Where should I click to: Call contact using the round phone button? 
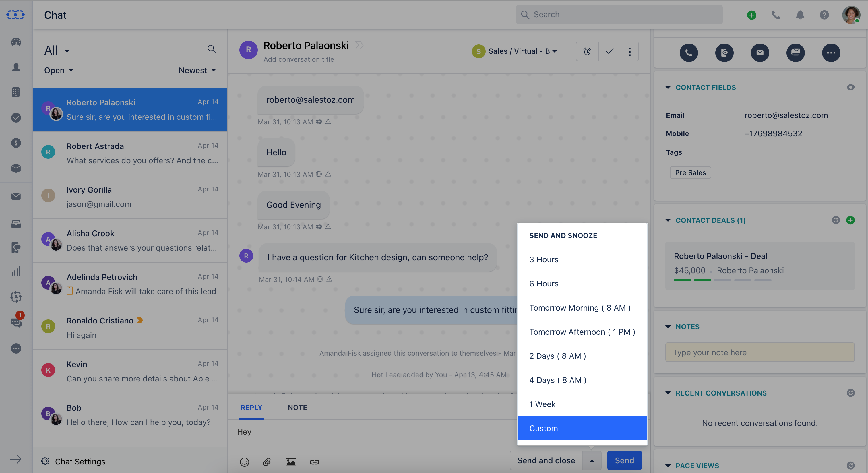click(x=689, y=53)
